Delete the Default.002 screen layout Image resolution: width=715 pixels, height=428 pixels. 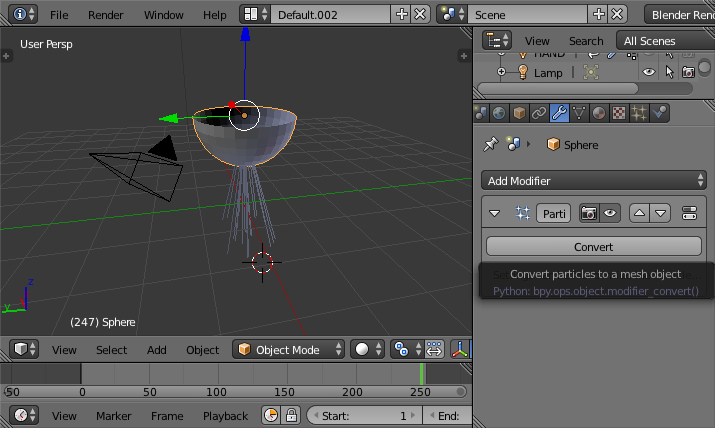pos(420,15)
